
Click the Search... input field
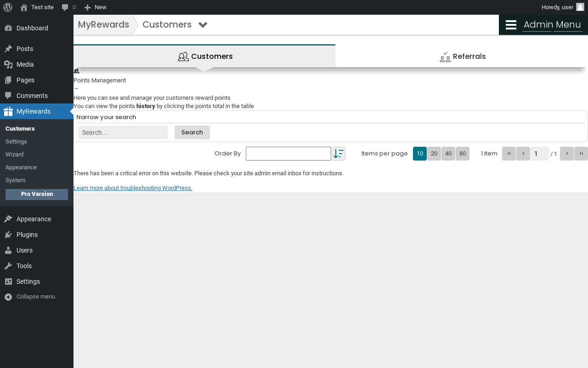(x=123, y=132)
